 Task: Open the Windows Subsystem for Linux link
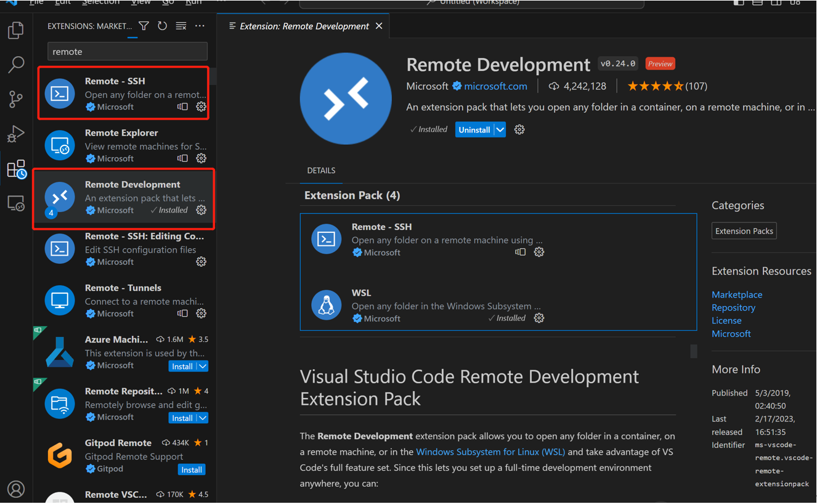coord(490,452)
